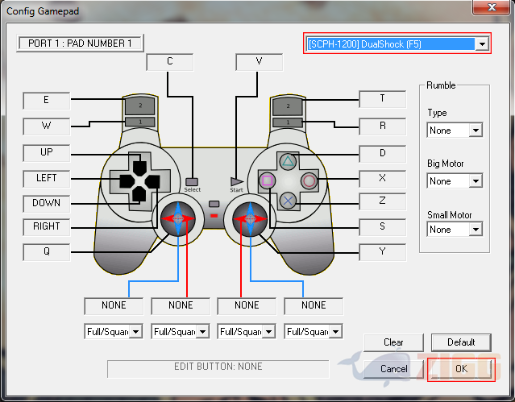The height and width of the screenshot is (402, 515).
Task: Click the left analog stick on the gamepad
Action: (x=178, y=219)
